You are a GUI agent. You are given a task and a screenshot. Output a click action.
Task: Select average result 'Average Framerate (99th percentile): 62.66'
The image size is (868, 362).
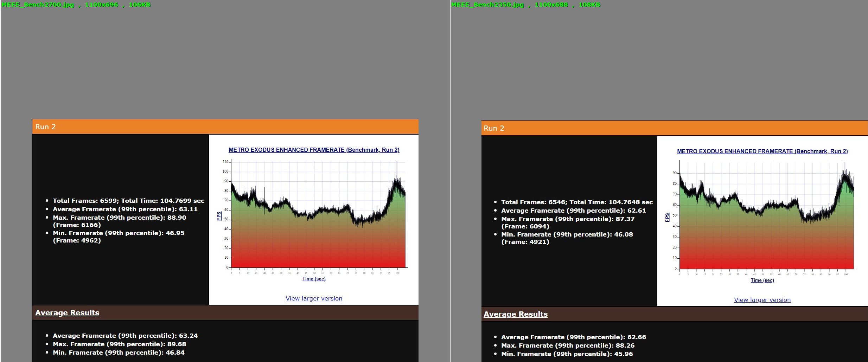click(x=574, y=337)
